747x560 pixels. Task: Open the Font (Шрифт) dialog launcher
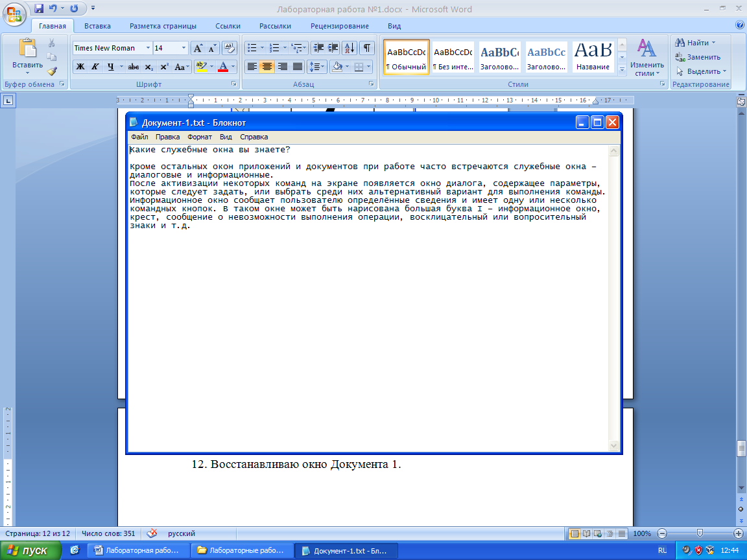234,84
